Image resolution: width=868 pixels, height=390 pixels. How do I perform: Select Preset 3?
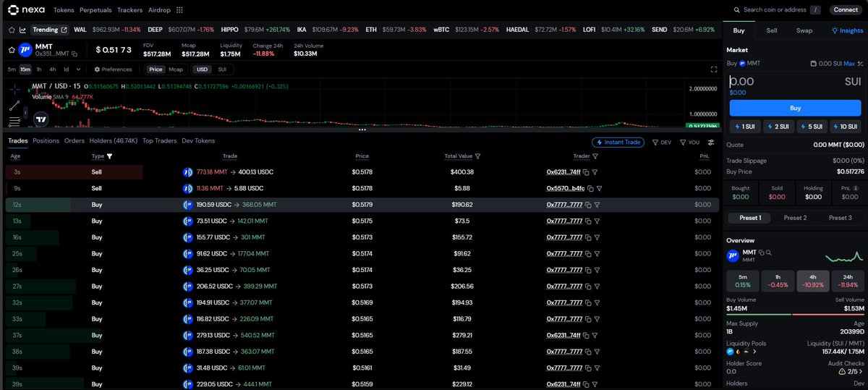[x=840, y=218]
